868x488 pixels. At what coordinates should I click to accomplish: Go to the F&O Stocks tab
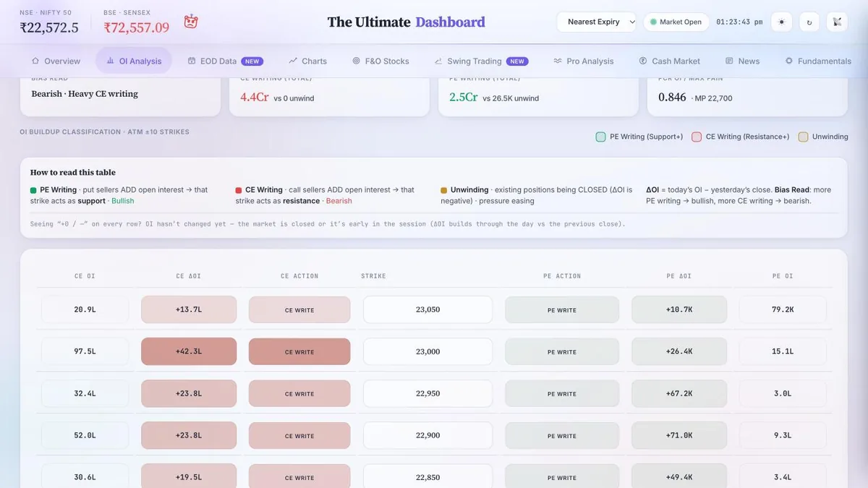[x=380, y=61]
